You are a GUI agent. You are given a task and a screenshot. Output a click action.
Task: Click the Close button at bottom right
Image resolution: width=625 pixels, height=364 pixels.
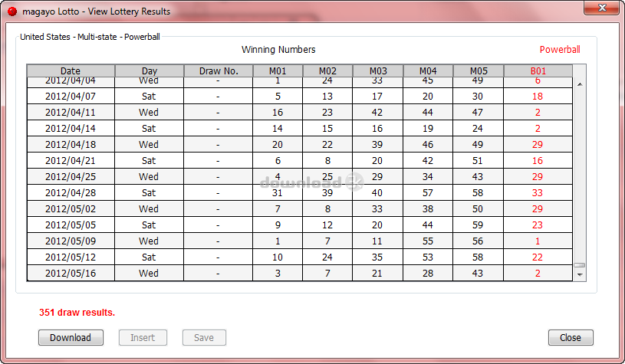[570, 337]
